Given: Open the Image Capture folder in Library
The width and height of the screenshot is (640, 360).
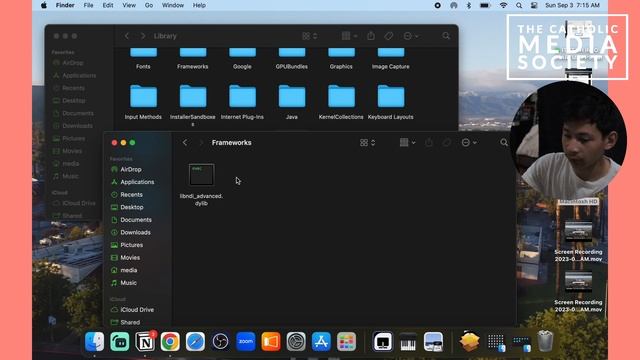Looking at the screenshot, I should (391, 58).
